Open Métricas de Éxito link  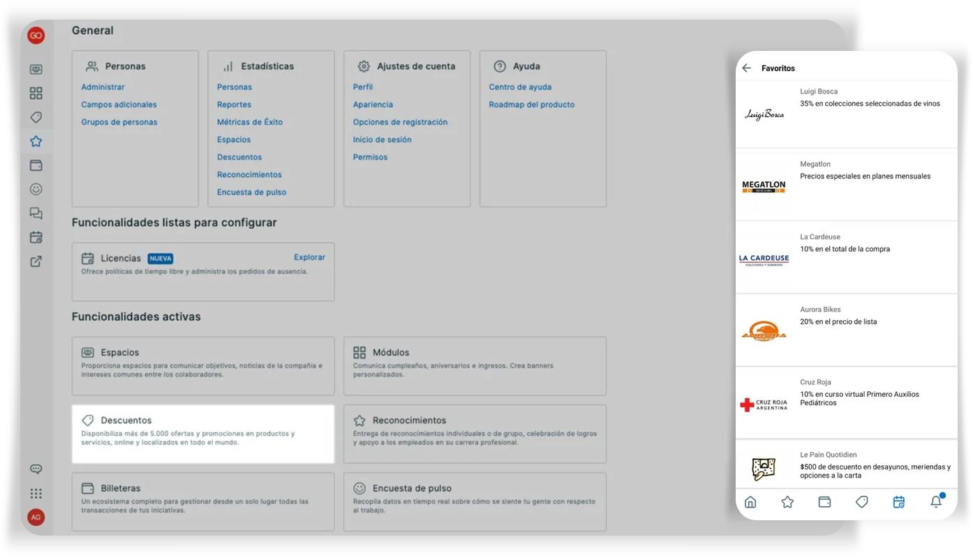tap(250, 122)
